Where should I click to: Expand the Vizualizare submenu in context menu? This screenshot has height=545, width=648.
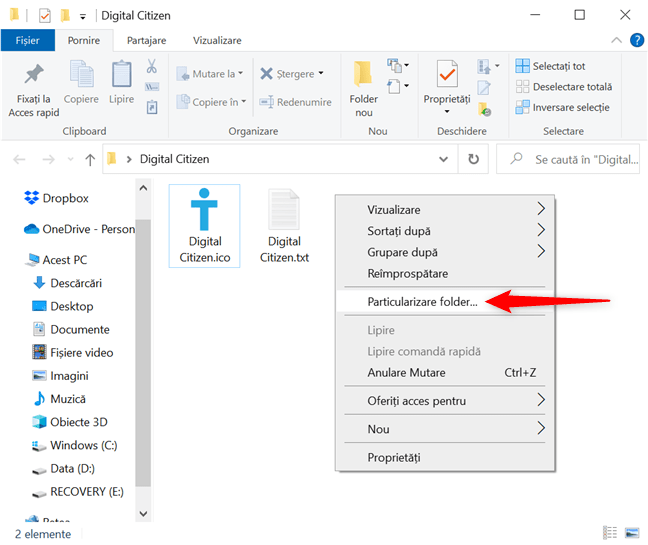445,209
